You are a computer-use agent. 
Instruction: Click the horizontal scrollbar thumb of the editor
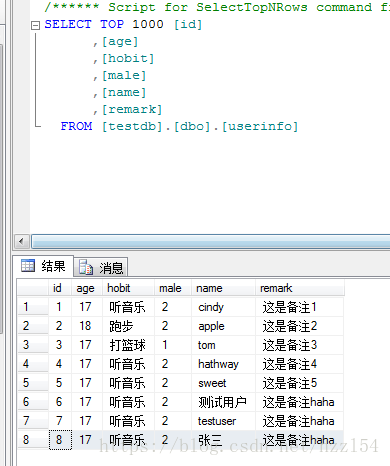(x=211, y=241)
